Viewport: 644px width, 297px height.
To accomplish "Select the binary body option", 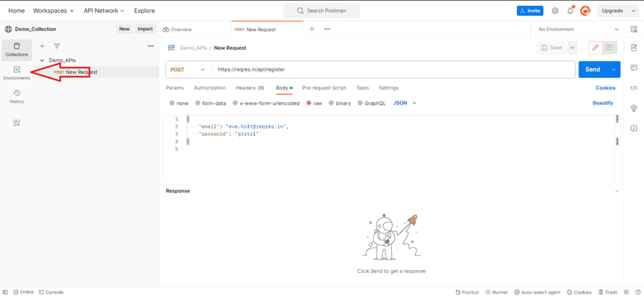I will tap(331, 104).
